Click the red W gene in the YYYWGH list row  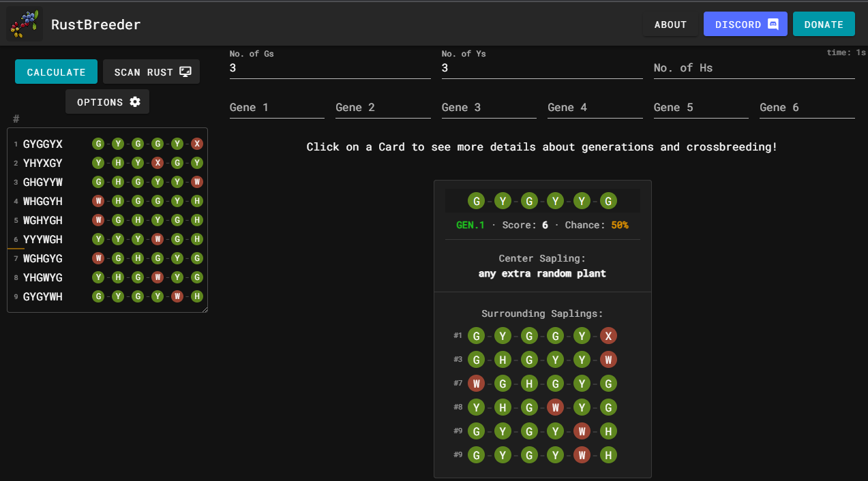158,239
